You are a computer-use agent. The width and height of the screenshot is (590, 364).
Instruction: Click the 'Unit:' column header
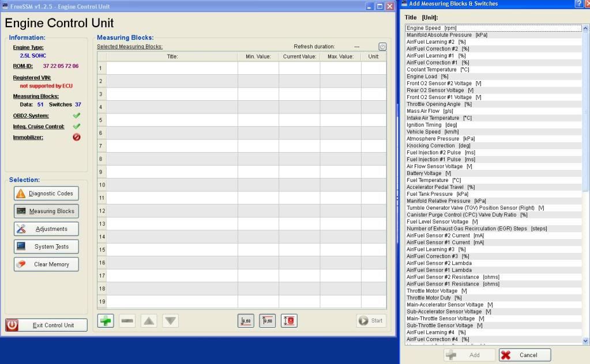(374, 56)
